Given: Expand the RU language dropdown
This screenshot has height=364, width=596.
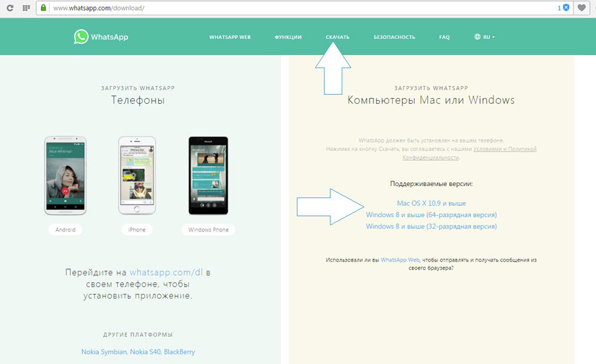Looking at the screenshot, I should tap(489, 37).
